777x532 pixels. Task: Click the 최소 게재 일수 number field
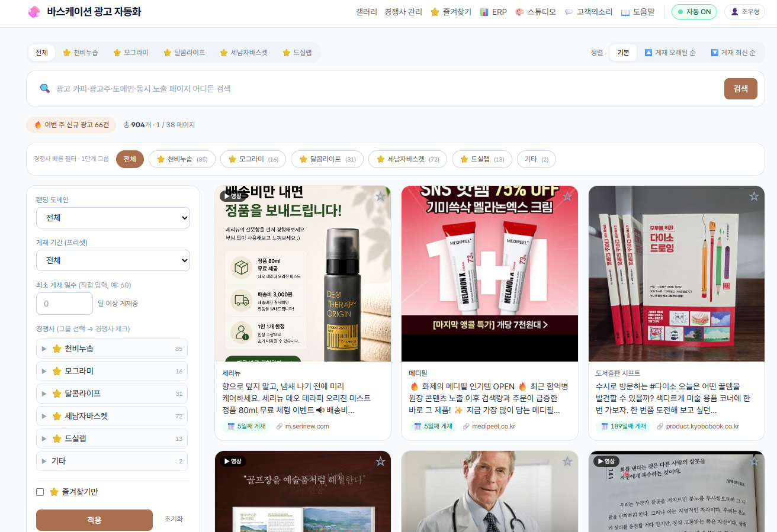pos(65,304)
